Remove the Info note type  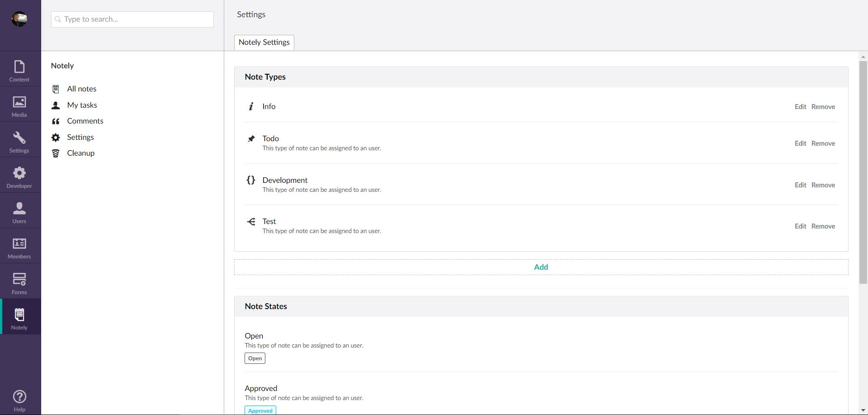[x=823, y=107]
